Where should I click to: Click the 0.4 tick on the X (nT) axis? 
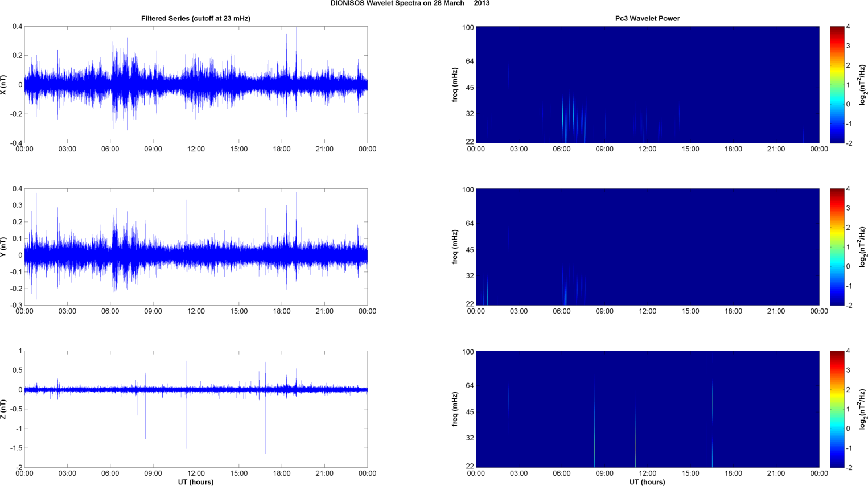[x=17, y=27]
